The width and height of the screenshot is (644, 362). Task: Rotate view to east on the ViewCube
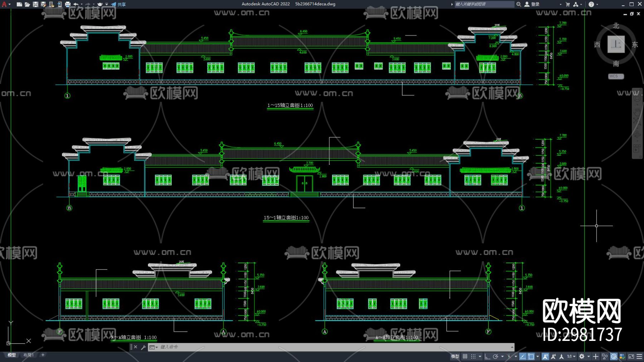[635, 44]
